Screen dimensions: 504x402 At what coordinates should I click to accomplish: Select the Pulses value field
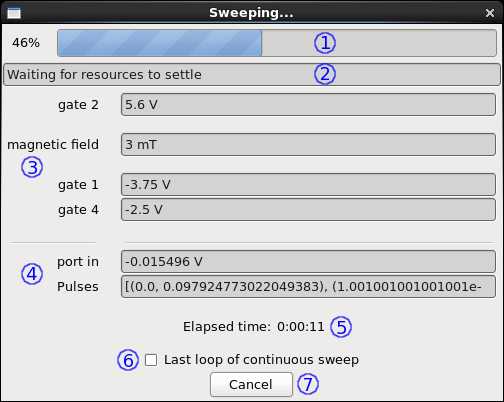point(308,287)
